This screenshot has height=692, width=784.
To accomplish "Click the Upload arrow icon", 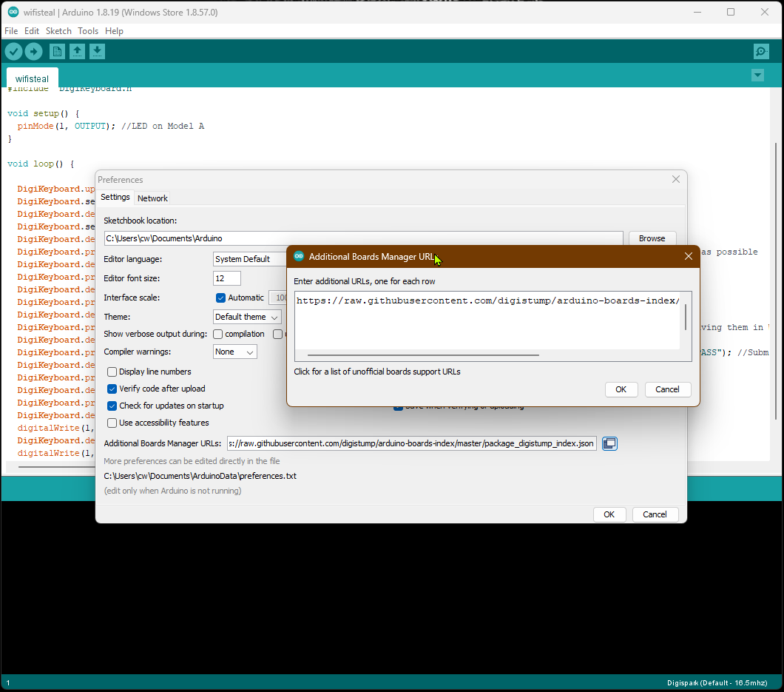I will (33, 52).
